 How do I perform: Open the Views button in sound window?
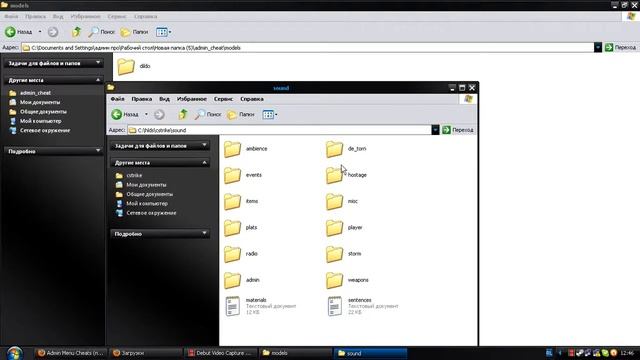[x=270, y=115]
